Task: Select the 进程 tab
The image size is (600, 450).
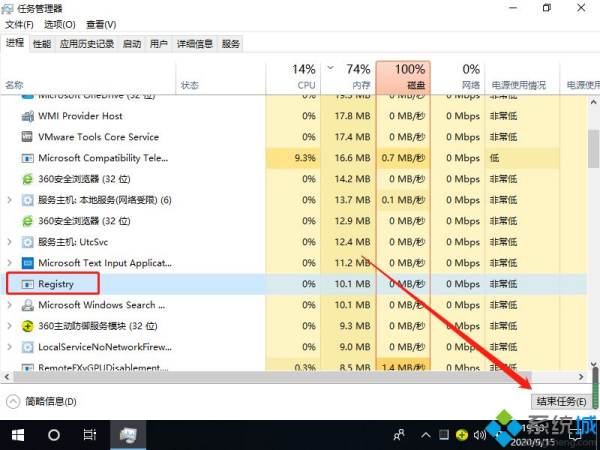Action: [x=15, y=43]
